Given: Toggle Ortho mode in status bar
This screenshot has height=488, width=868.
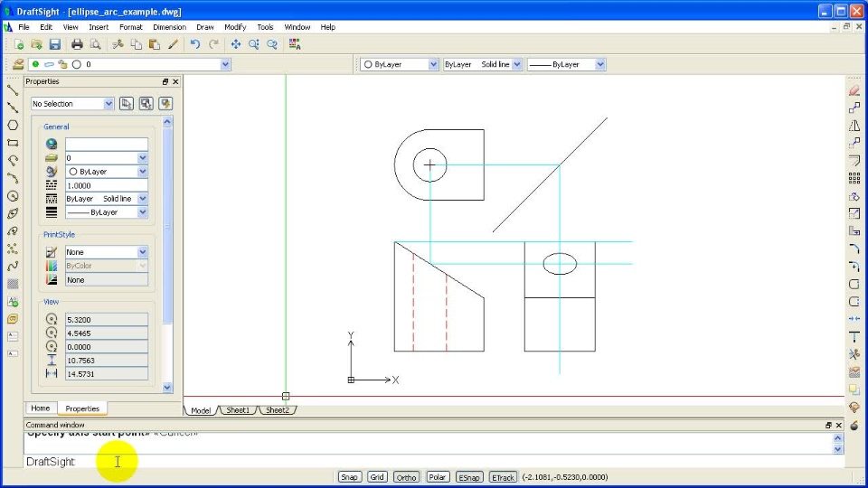Looking at the screenshot, I should 406,477.
